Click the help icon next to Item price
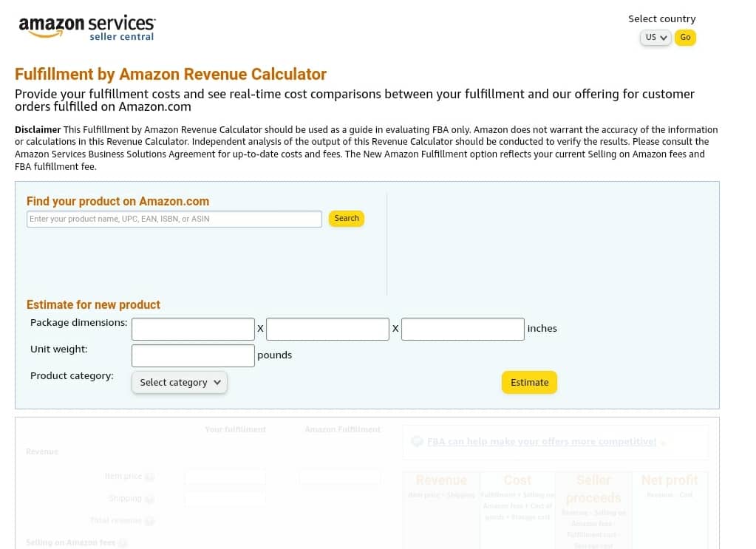Screen dimensions: 756x549 149,476
